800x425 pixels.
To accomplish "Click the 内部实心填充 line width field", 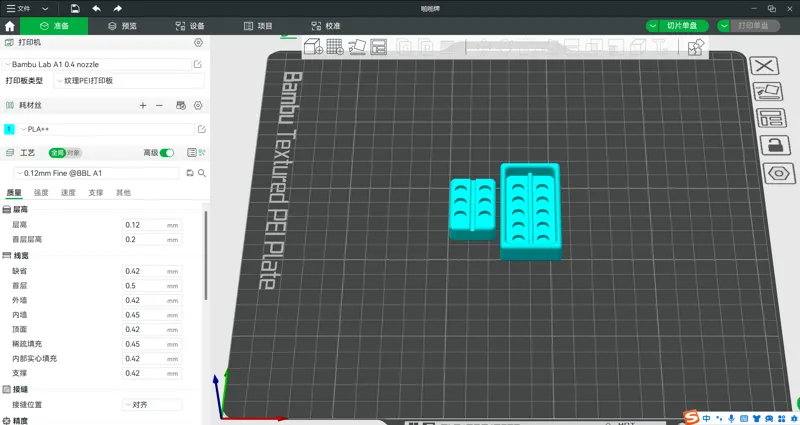I will (152, 359).
